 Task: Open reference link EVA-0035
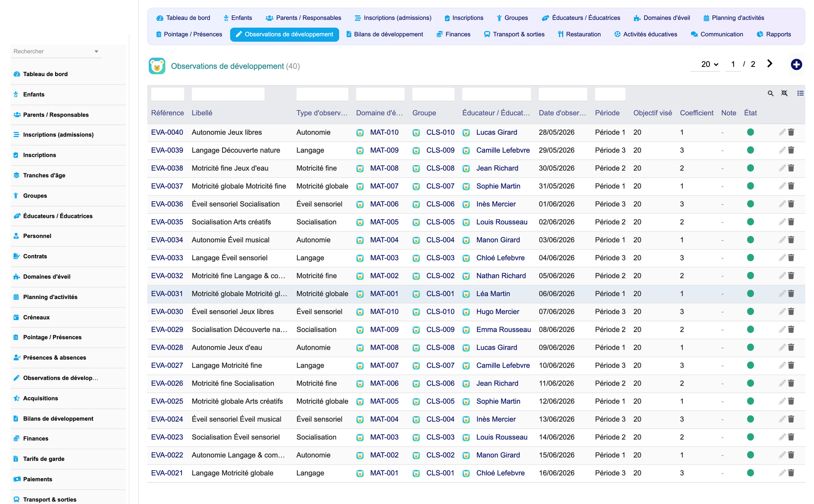pyautogui.click(x=167, y=222)
